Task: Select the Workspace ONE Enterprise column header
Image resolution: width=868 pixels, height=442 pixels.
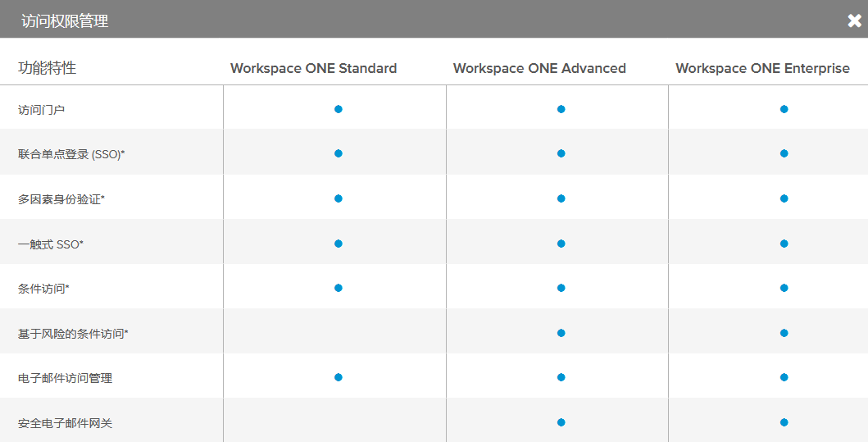Action: [x=762, y=69]
